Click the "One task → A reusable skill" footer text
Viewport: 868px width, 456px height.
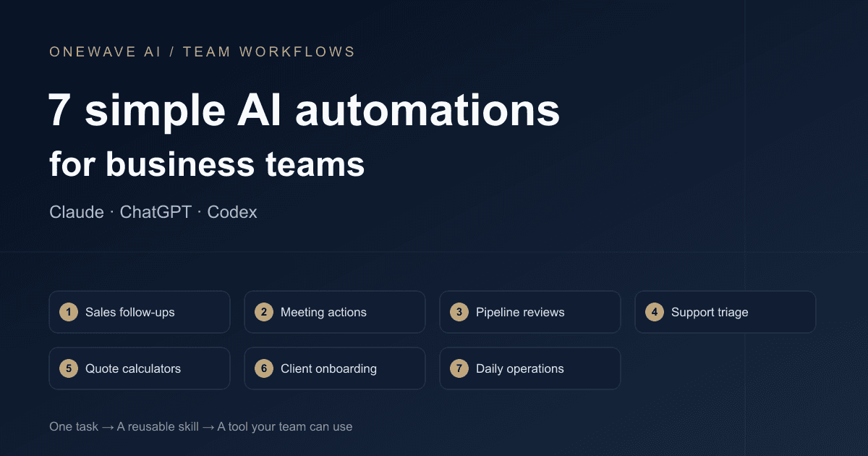coord(124,426)
